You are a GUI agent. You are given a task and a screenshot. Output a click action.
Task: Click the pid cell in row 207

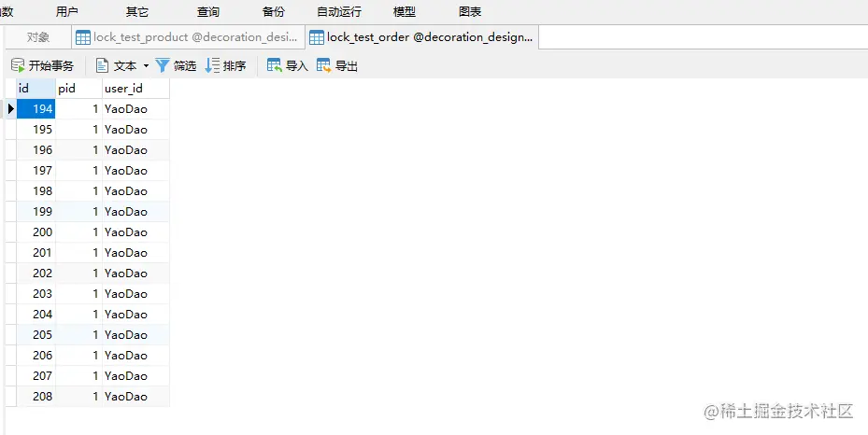78,376
